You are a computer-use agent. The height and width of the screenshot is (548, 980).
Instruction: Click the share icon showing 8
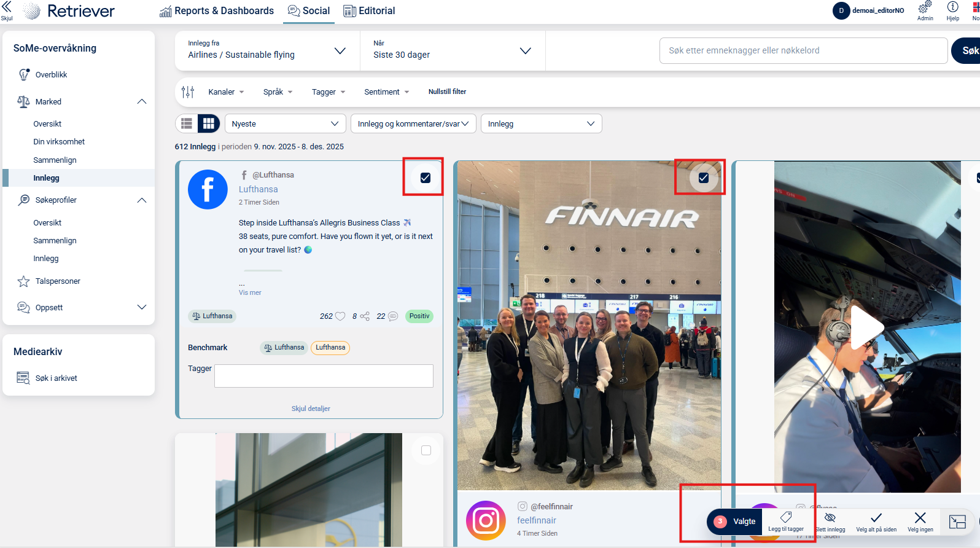point(365,316)
